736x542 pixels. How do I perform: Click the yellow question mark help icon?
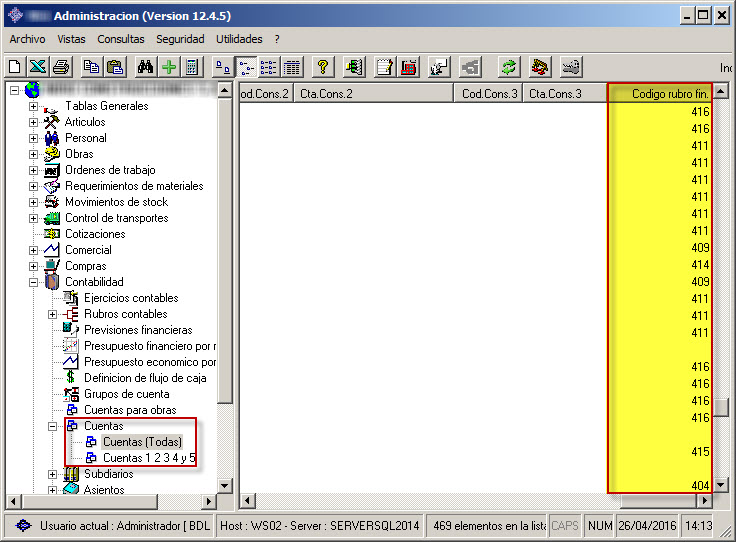[x=322, y=67]
